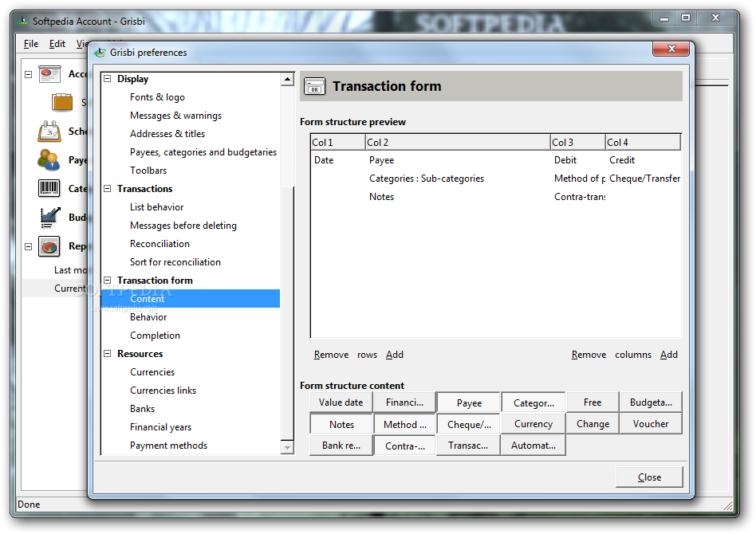Screen dimensions: 756x534
Task: Toggle the Budgeta... form field button
Action: (651, 402)
